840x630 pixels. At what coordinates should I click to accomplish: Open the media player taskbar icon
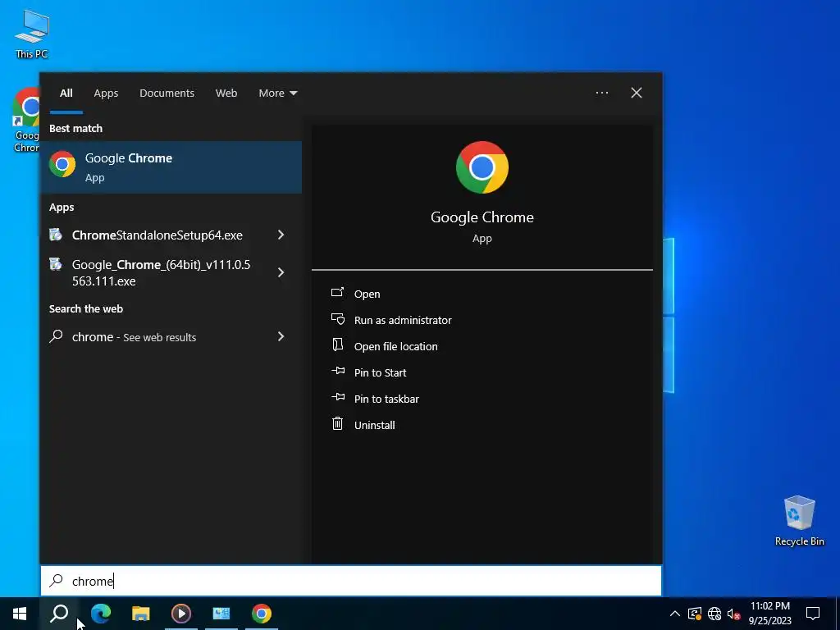click(181, 614)
